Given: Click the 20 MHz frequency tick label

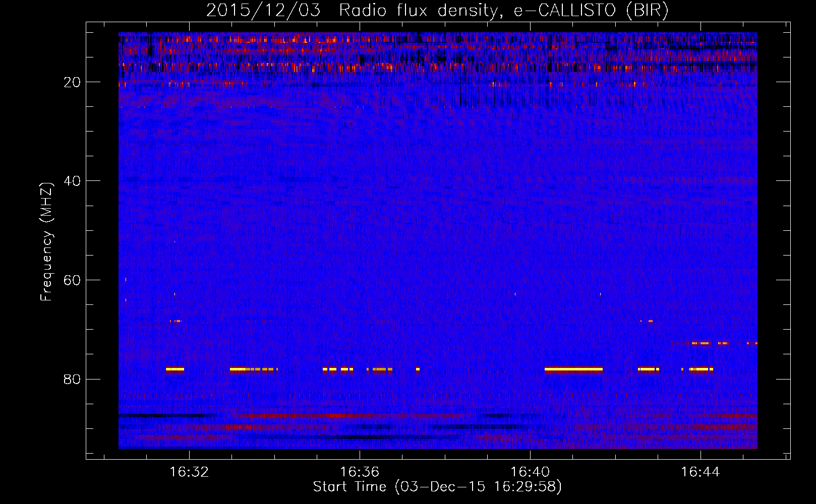Looking at the screenshot, I should tap(72, 82).
